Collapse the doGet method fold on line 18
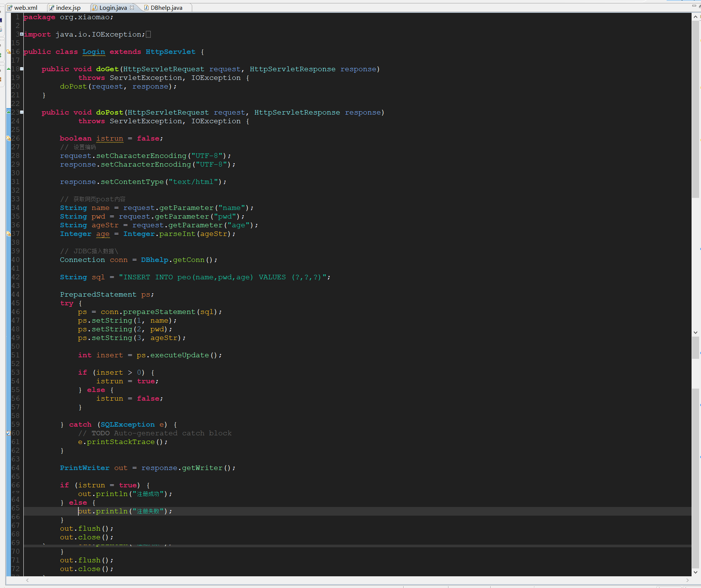 click(x=21, y=69)
